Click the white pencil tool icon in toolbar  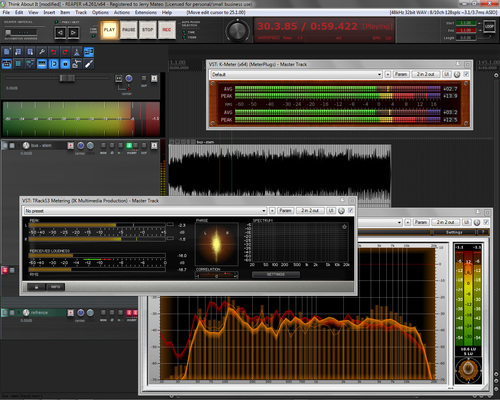[x=89, y=64]
